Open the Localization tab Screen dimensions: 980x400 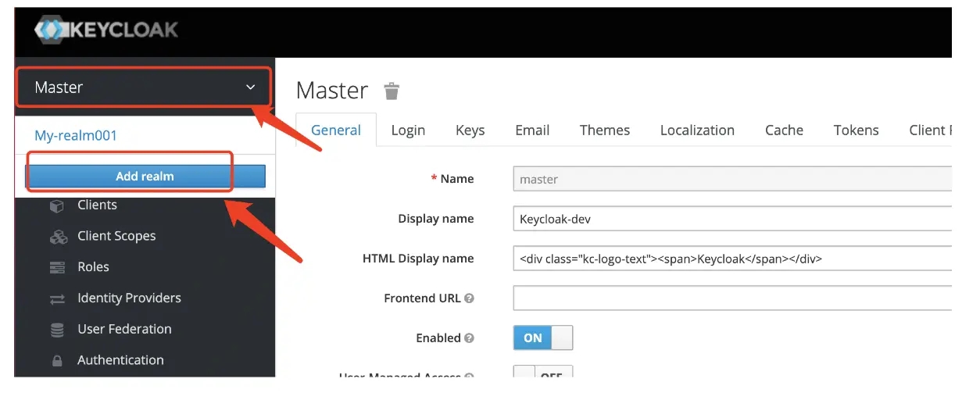(697, 130)
